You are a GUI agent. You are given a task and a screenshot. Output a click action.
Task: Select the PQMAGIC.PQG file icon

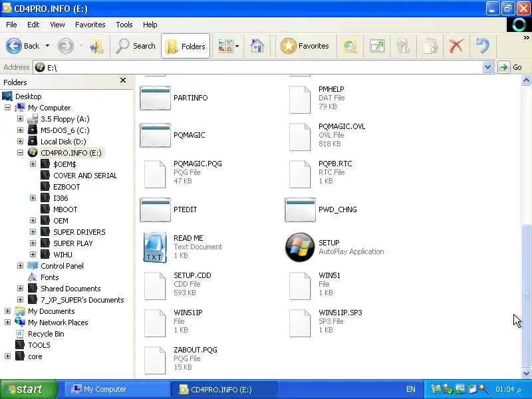point(155,174)
